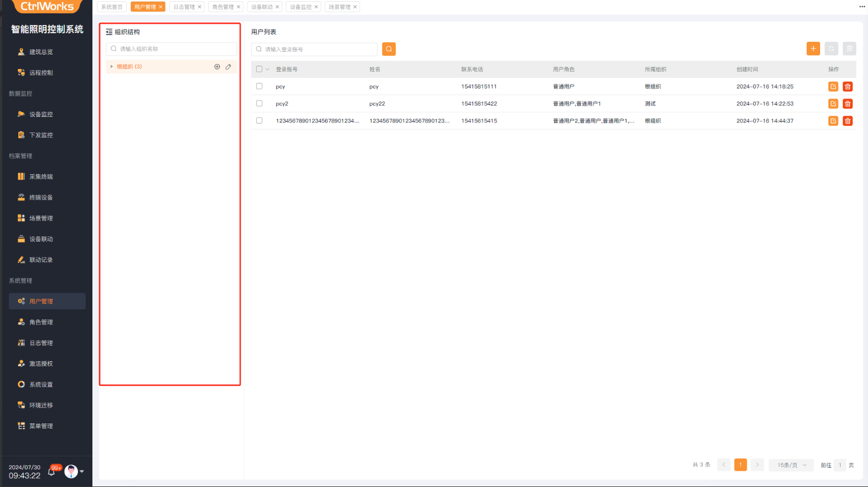Go to 设备监控 in the sidebar

coord(41,114)
